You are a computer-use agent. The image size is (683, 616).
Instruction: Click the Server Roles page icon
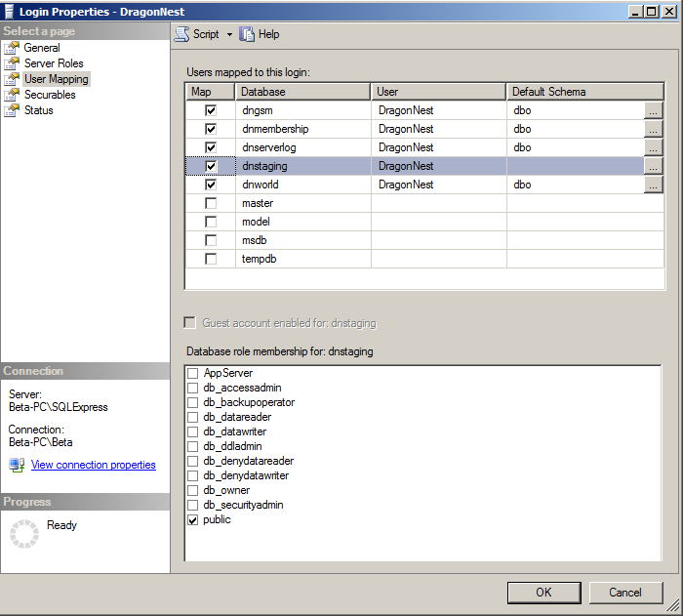[x=12, y=63]
